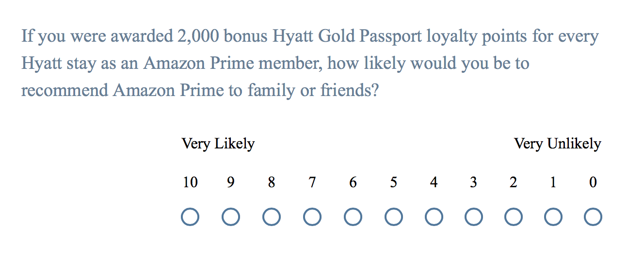This screenshot has width=644, height=260.
Task: Click the number 7 label
Action: (312, 182)
